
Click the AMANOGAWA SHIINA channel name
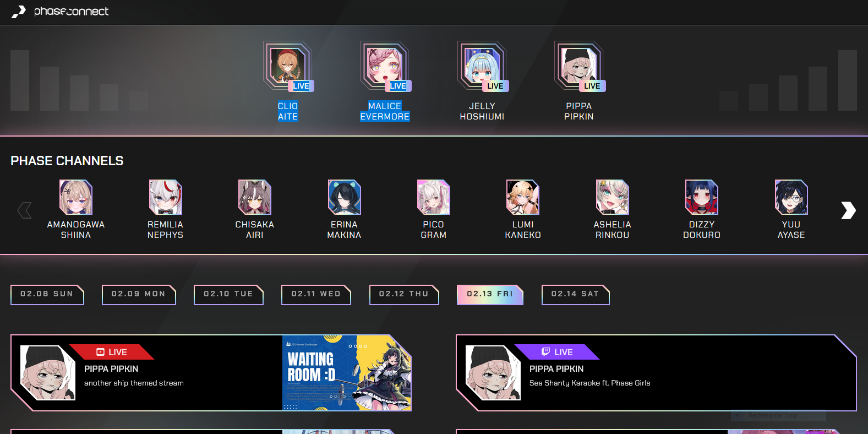[76, 230]
